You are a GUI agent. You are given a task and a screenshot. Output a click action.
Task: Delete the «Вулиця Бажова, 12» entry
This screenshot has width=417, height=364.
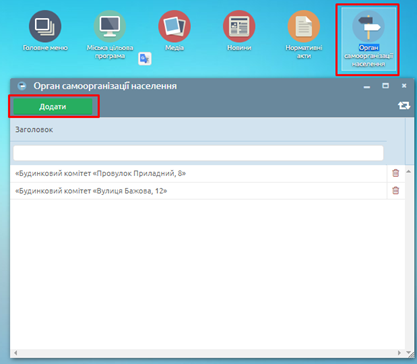point(396,191)
